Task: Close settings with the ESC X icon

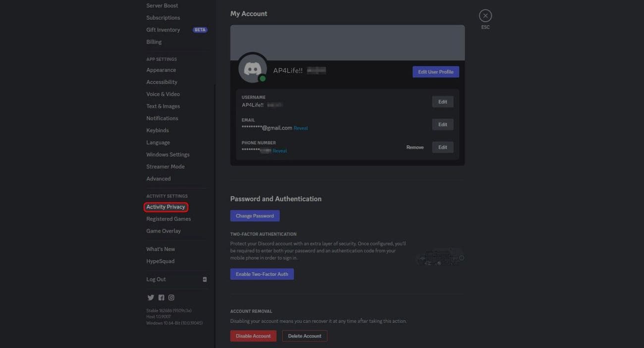Action: click(x=485, y=16)
